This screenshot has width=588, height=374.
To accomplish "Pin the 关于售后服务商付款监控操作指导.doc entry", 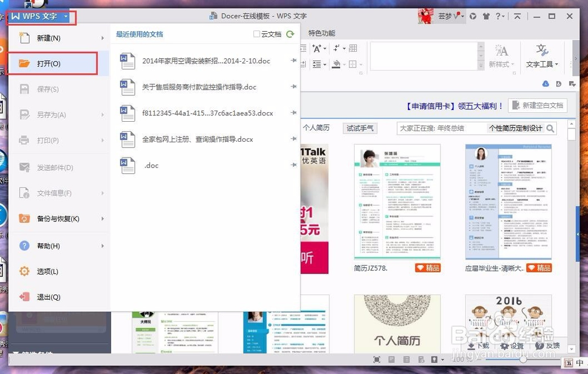I will (293, 86).
